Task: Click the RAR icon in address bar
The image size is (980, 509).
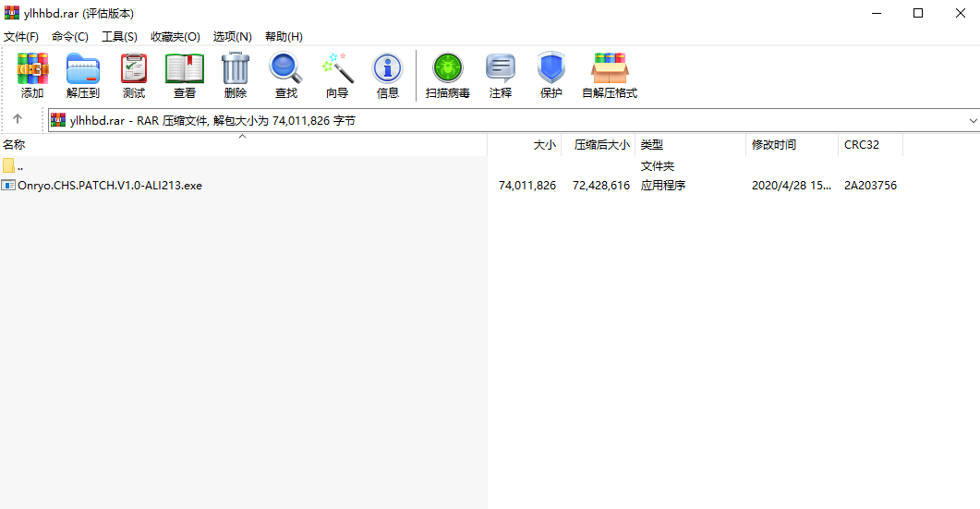Action: pos(58,120)
